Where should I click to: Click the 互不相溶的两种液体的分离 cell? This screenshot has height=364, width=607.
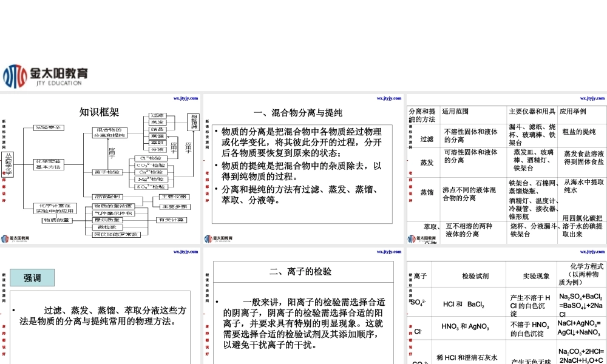coord(469,230)
